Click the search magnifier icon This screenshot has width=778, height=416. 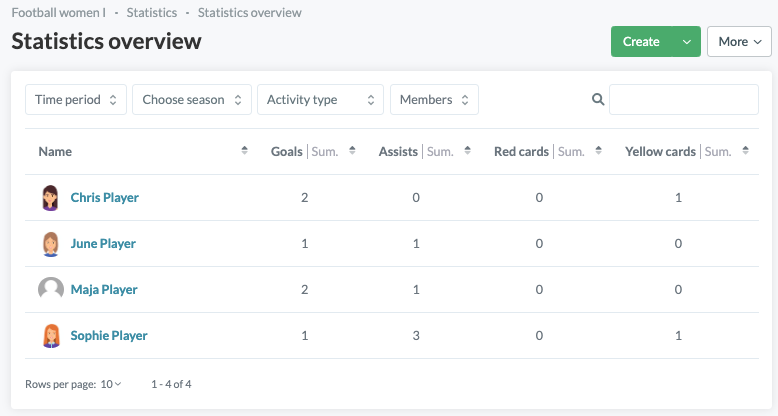pyautogui.click(x=598, y=99)
